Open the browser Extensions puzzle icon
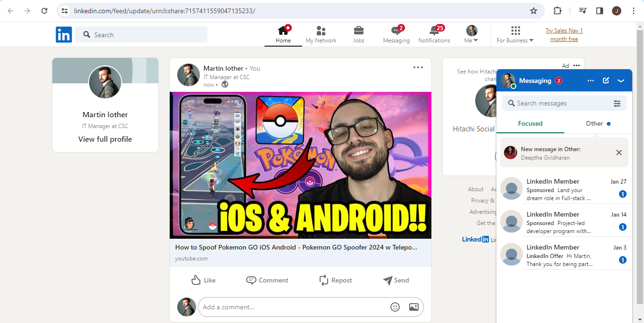 [x=558, y=11]
